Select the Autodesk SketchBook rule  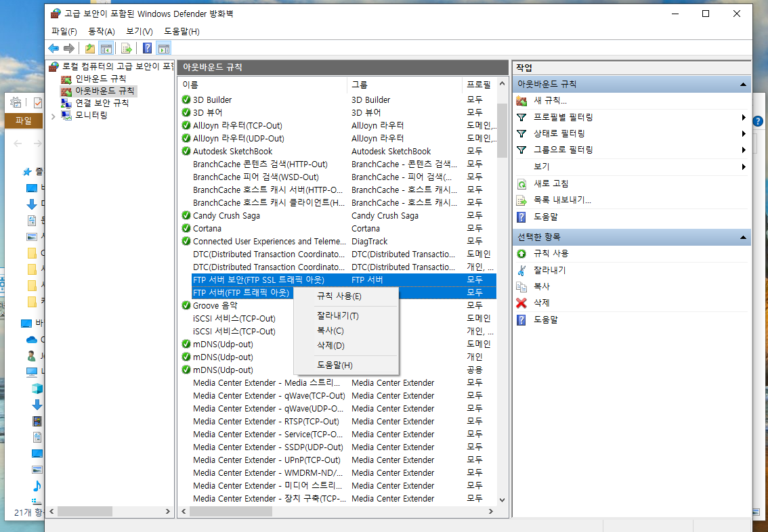point(233,151)
